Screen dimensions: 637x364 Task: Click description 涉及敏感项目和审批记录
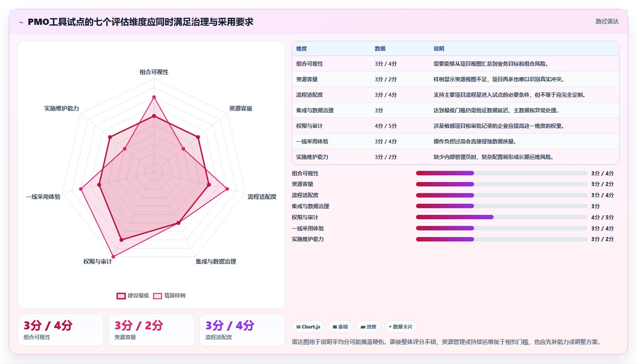[x=499, y=126]
